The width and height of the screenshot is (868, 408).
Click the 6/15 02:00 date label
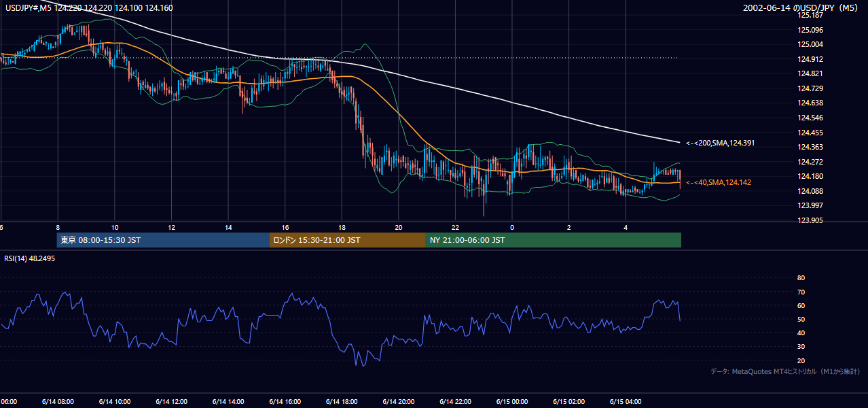(569, 401)
